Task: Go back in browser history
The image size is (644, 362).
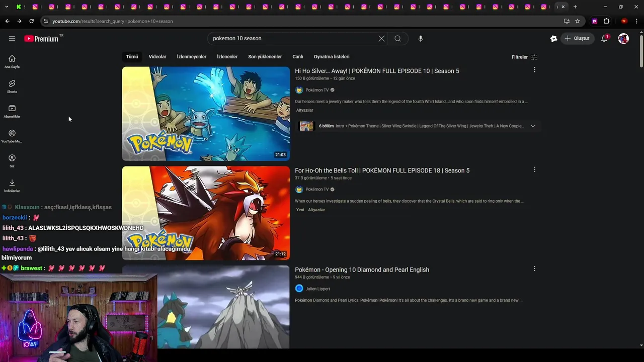Action: click(7, 21)
